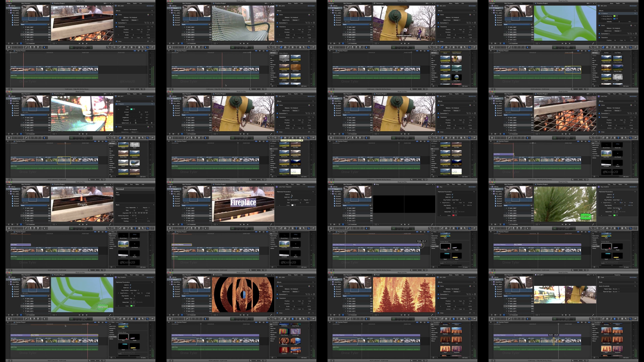This screenshot has width=644, height=362.
Task: Uncheck Build In for the red Bug title
Action: pyautogui.click(x=452, y=194)
